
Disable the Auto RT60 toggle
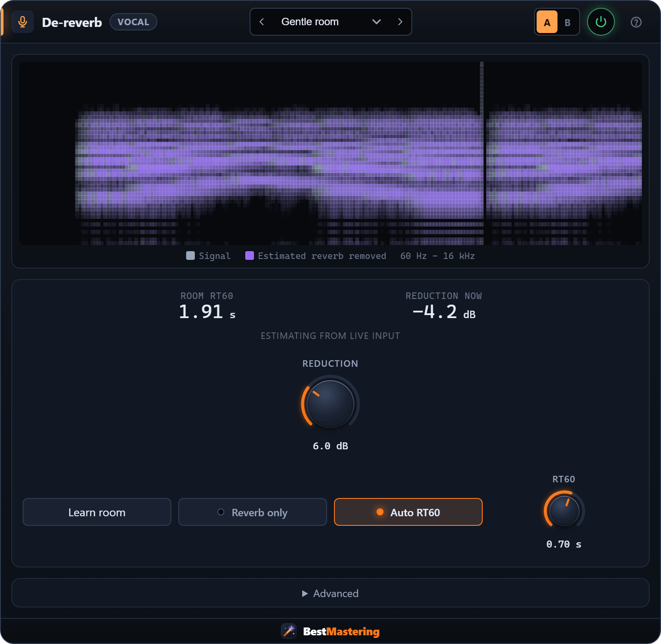(408, 512)
